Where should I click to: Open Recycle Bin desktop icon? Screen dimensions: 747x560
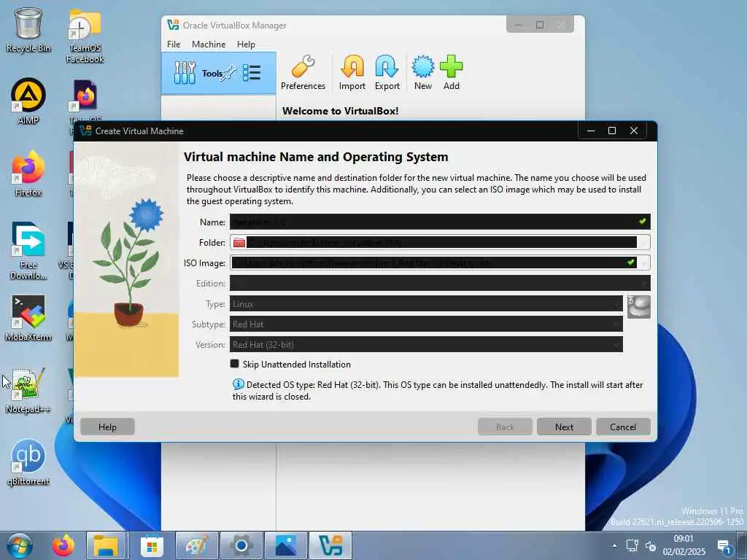tap(28, 30)
